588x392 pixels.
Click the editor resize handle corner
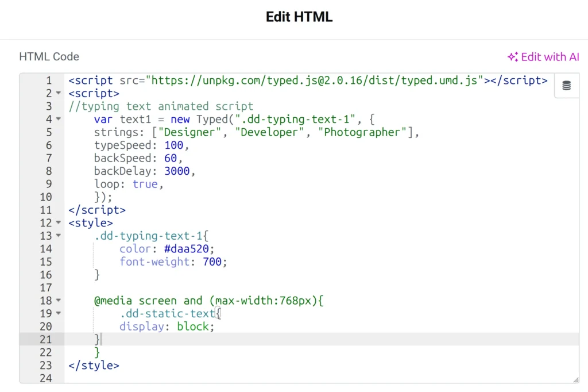(x=575, y=379)
